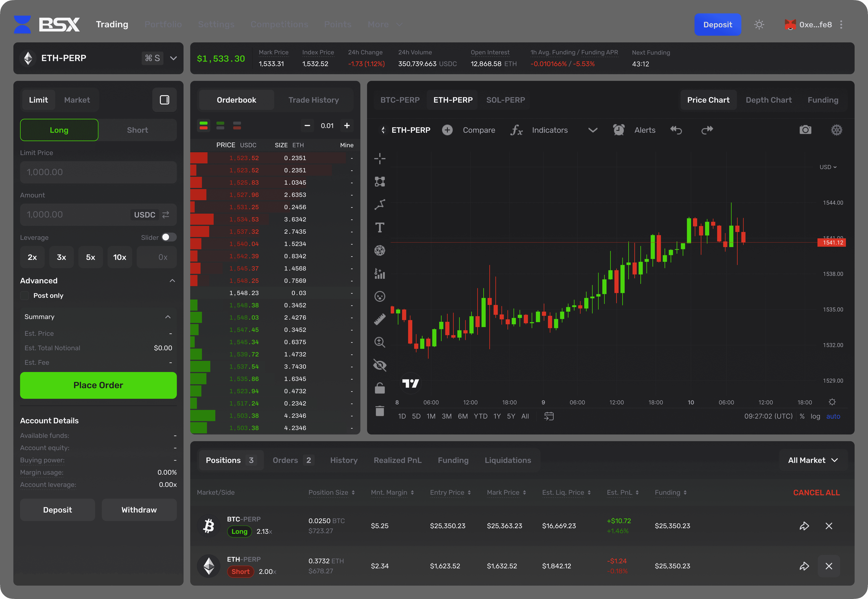The height and width of the screenshot is (599, 868).
Task: Open wallet options three-dot menu
Action: point(841,25)
